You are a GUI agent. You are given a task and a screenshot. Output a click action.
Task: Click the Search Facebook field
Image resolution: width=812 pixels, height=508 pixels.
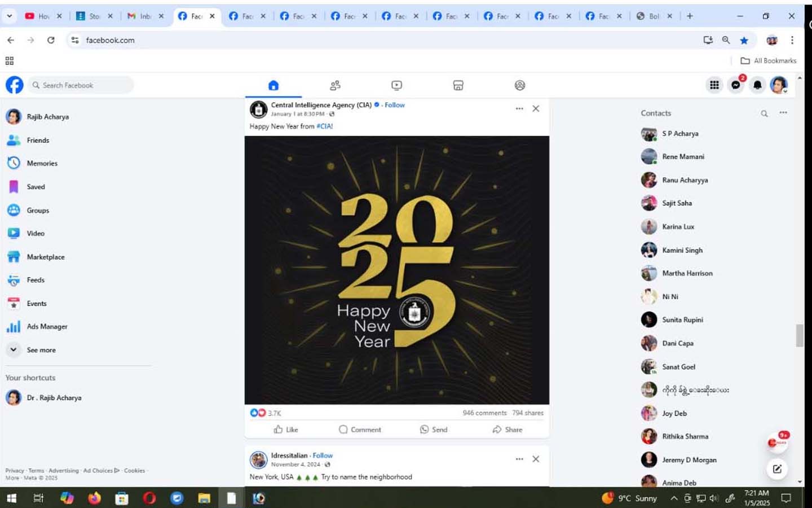(81, 85)
